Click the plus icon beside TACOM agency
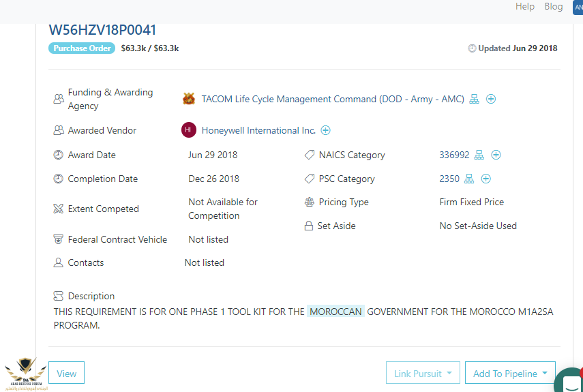This screenshot has height=392, width=583. (x=491, y=99)
